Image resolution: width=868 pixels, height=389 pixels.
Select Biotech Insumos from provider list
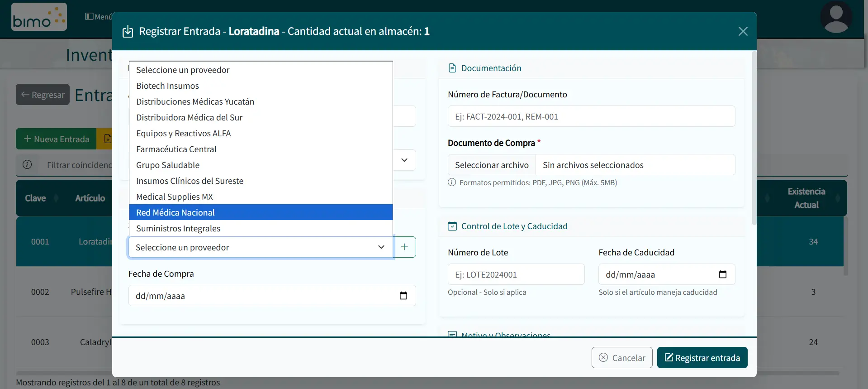point(261,86)
